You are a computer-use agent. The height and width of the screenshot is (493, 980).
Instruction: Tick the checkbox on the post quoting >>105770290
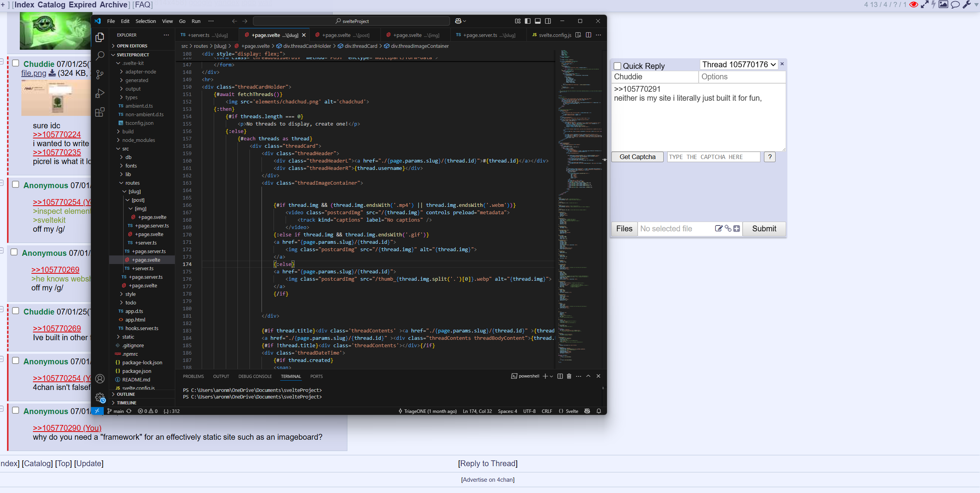click(16, 410)
